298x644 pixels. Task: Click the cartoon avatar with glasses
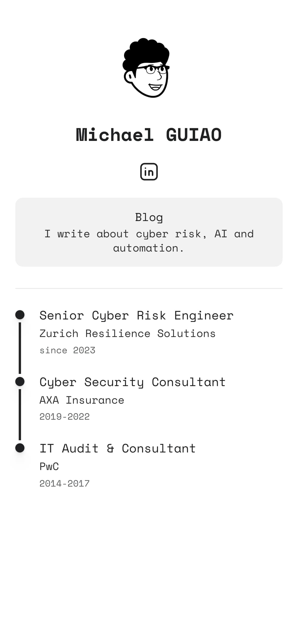(x=146, y=68)
